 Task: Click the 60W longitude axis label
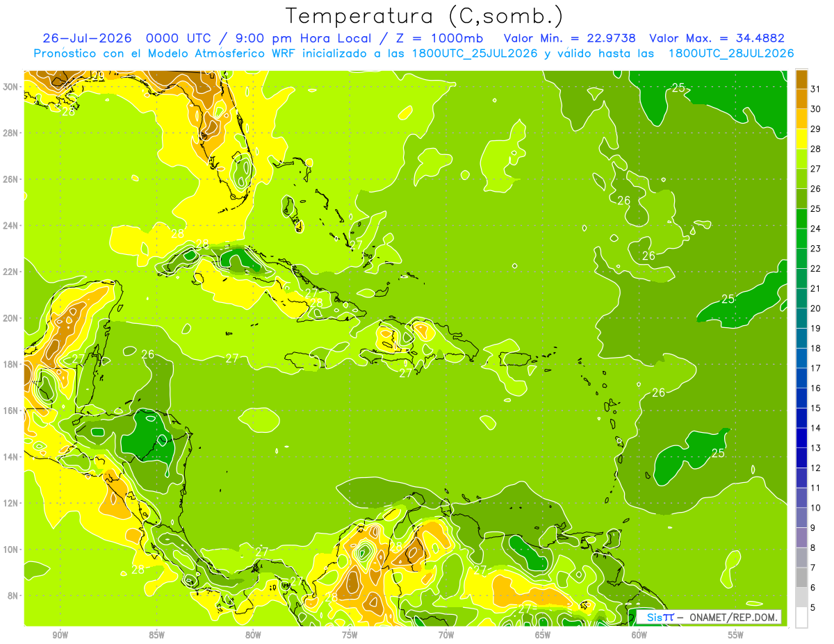click(x=639, y=635)
